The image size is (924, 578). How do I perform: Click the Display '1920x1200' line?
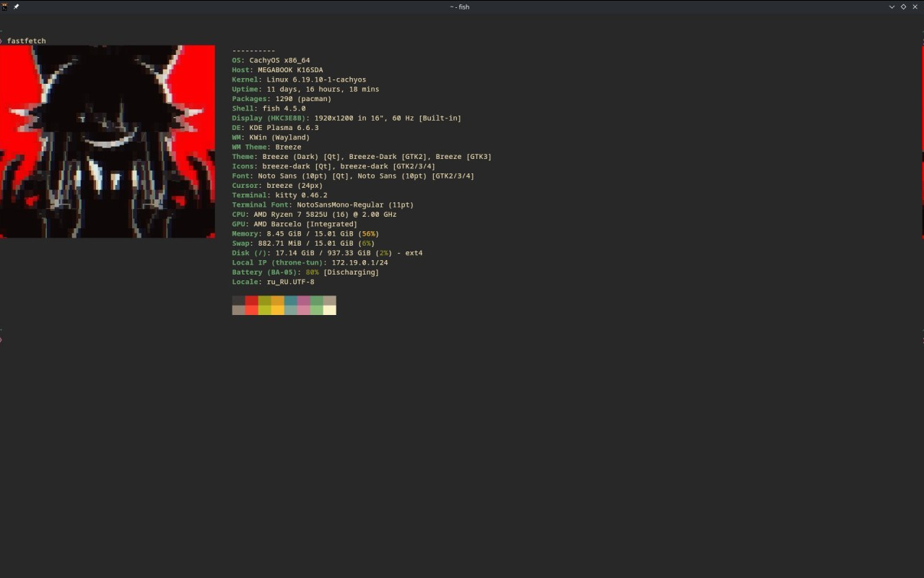coord(346,118)
